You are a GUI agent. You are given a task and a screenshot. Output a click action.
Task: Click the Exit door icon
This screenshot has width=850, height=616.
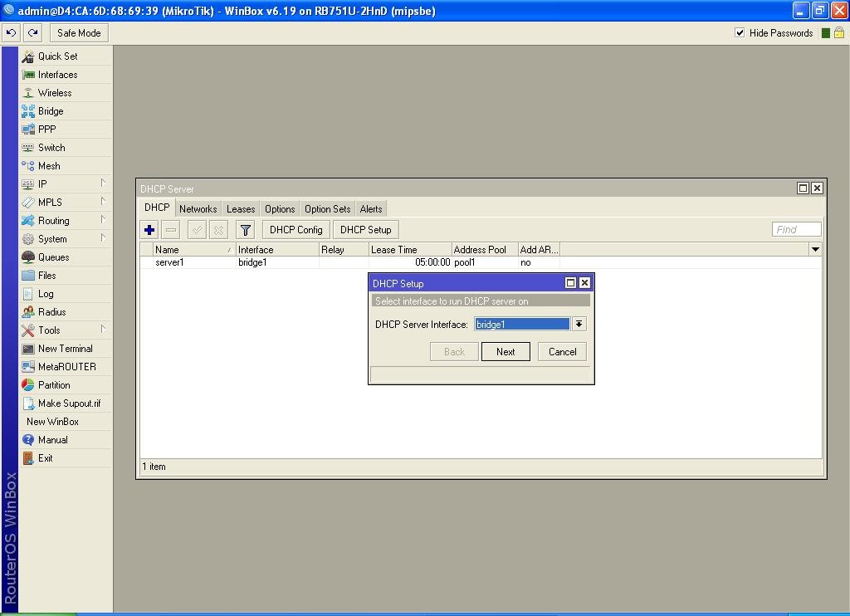(x=28, y=458)
